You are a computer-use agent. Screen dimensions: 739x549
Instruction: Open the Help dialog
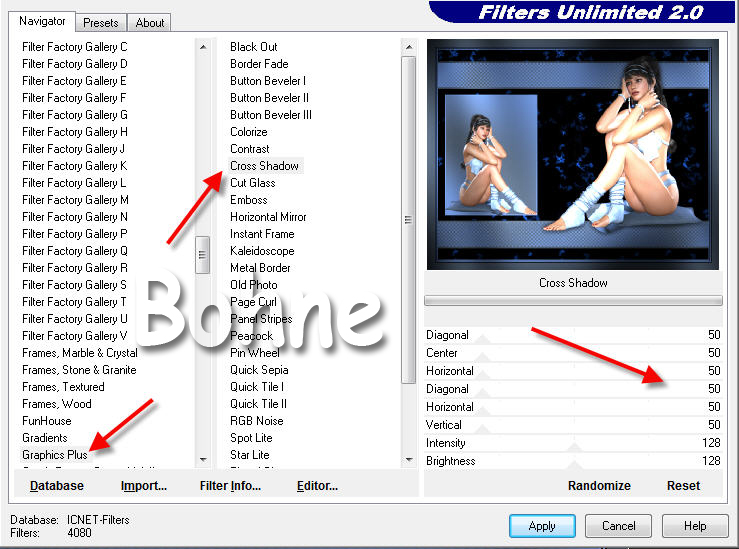[x=695, y=526]
